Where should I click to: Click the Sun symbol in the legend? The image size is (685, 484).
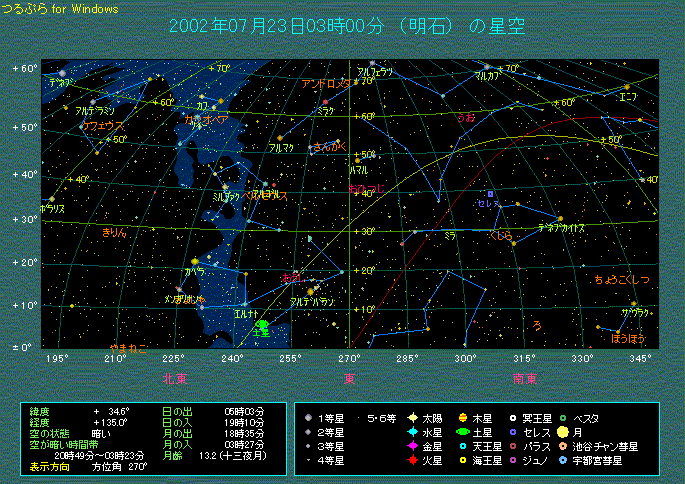[x=412, y=417]
